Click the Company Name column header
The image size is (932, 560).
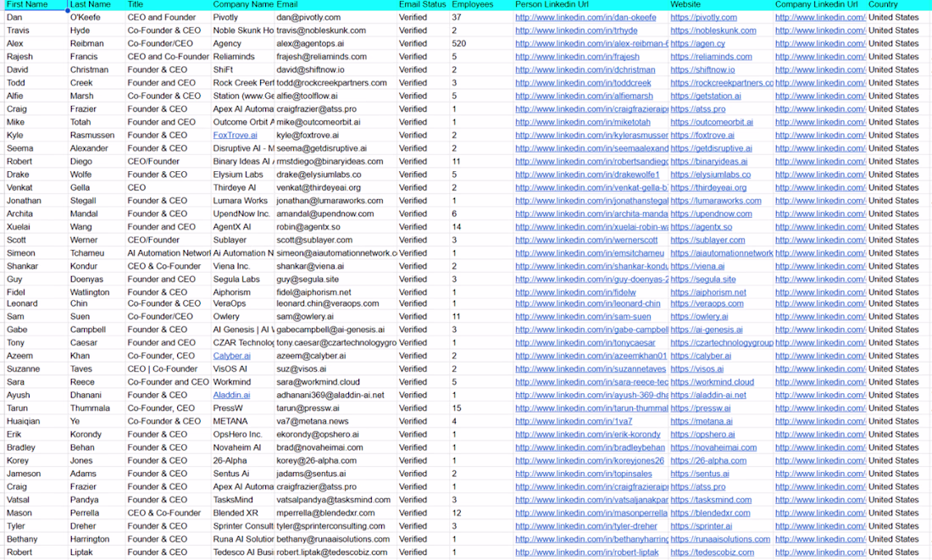242,4
